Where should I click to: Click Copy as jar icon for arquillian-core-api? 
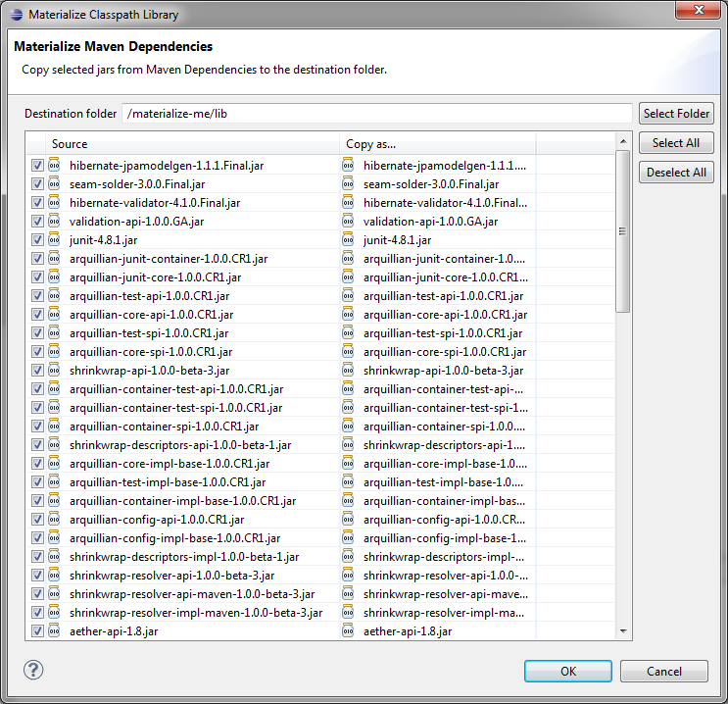[348, 314]
